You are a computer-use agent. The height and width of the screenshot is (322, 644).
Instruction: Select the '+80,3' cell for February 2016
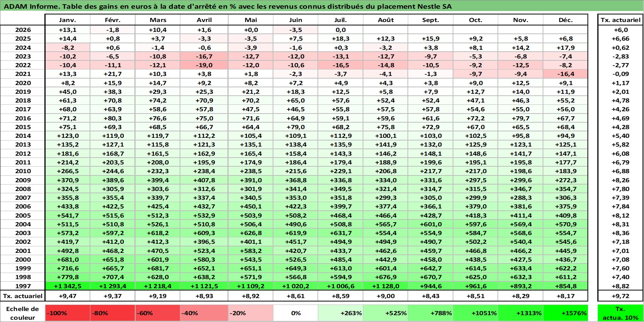point(113,118)
